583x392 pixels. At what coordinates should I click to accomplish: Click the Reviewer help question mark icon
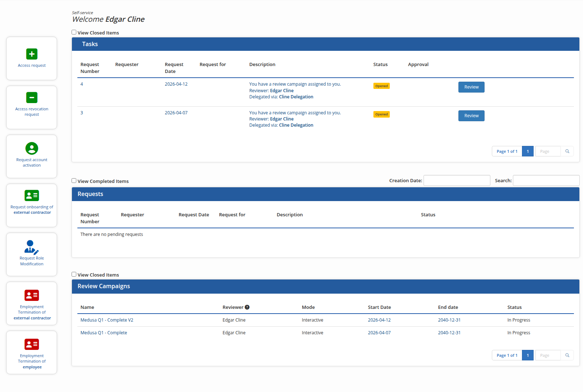[x=247, y=307]
